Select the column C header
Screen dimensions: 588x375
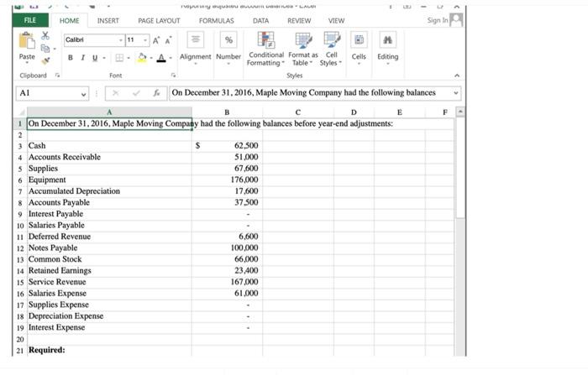pos(297,112)
